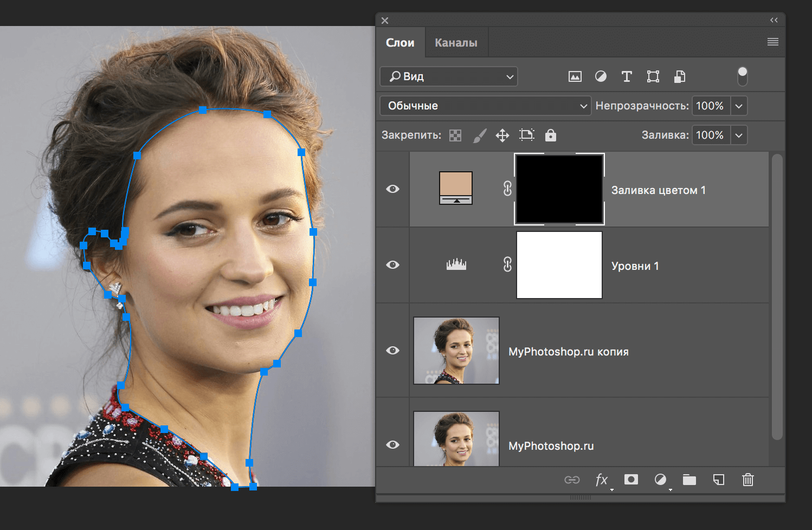Delete layer using the trash icon
The width and height of the screenshot is (812, 530).
tap(747, 480)
